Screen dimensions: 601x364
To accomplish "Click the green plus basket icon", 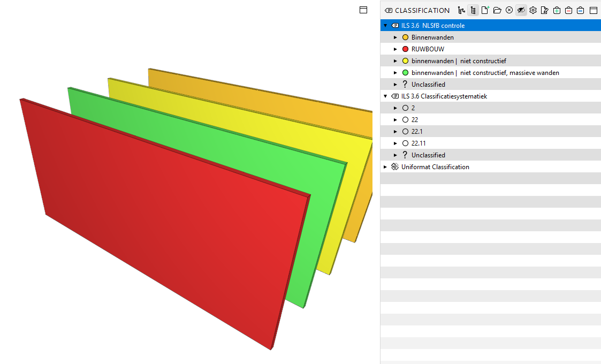I will pyautogui.click(x=557, y=10).
